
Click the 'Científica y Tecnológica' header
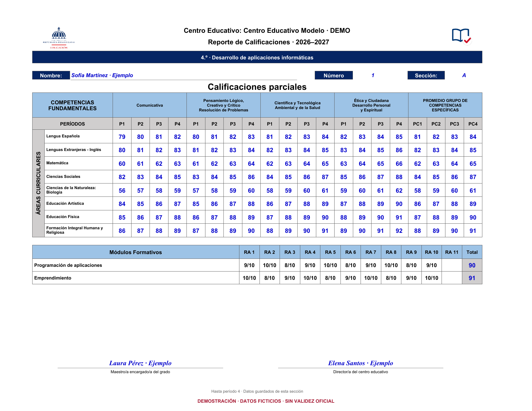coord(297,105)
